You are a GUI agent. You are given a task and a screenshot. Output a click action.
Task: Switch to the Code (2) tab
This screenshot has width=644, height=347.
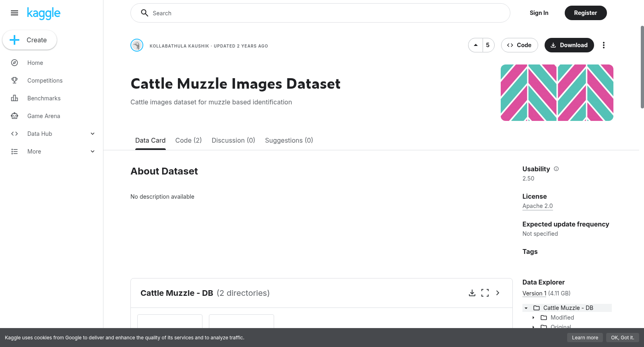tap(188, 140)
